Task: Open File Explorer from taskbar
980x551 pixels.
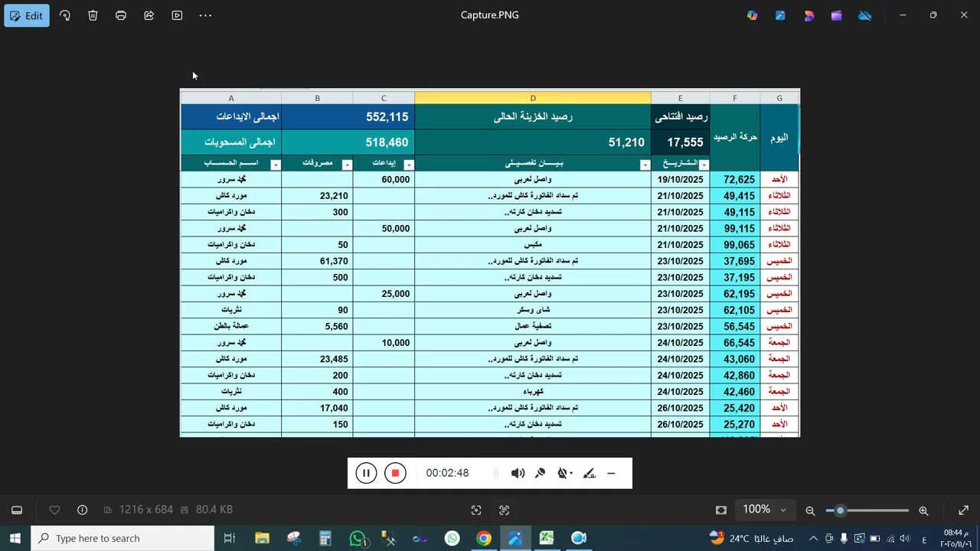Action: (262, 538)
